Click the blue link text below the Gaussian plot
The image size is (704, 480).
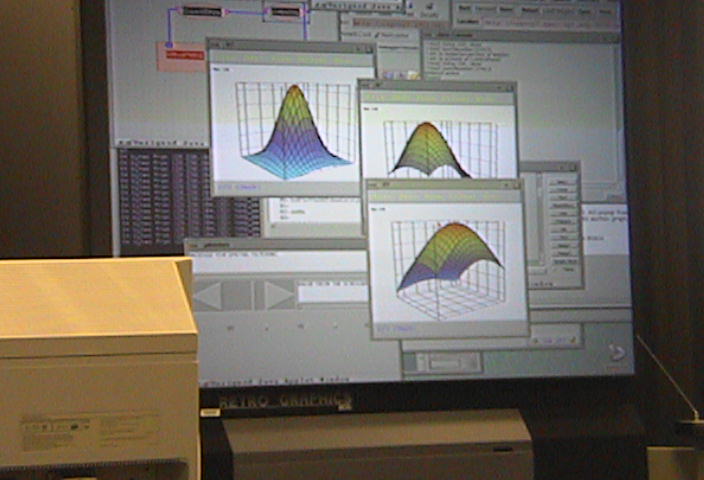click(x=237, y=187)
